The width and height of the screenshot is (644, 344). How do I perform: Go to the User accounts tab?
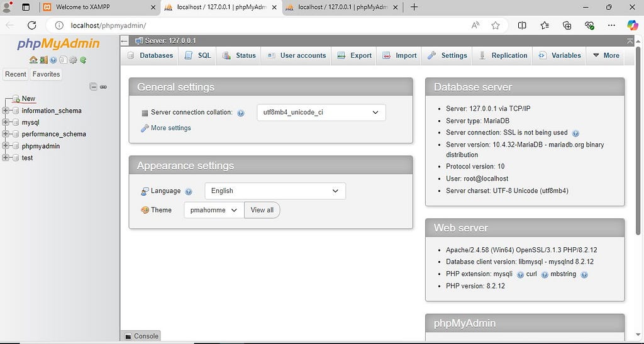[x=296, y=55]
